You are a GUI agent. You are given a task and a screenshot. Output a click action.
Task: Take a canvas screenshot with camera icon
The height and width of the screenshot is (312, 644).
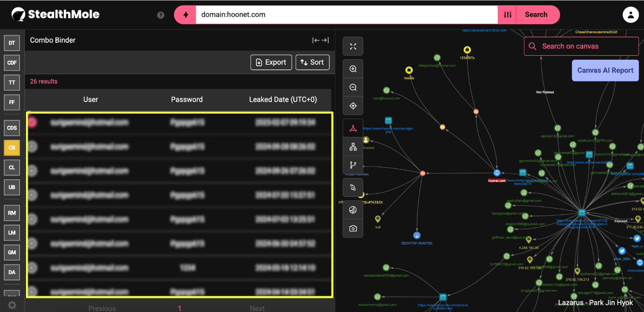(x=353, y=228)
